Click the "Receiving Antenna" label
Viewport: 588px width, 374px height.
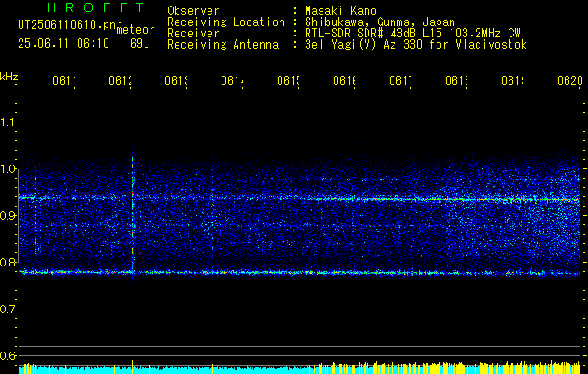click(222, 45)
